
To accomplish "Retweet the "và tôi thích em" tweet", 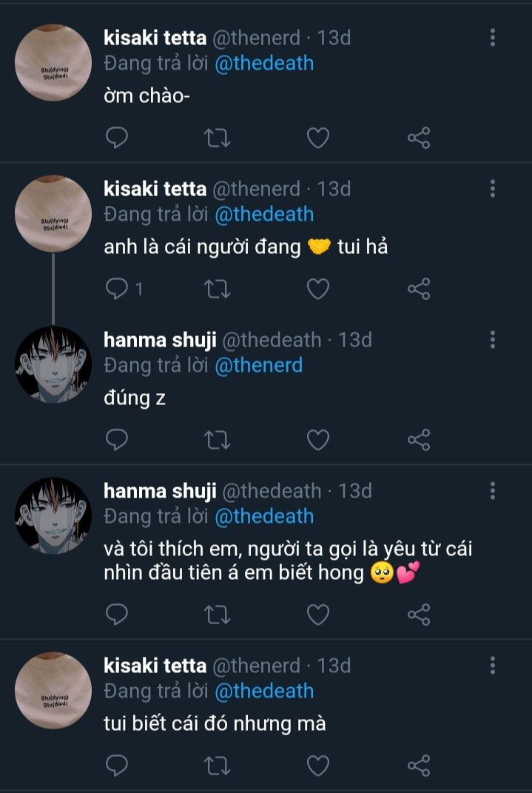I will coord(217,614).
